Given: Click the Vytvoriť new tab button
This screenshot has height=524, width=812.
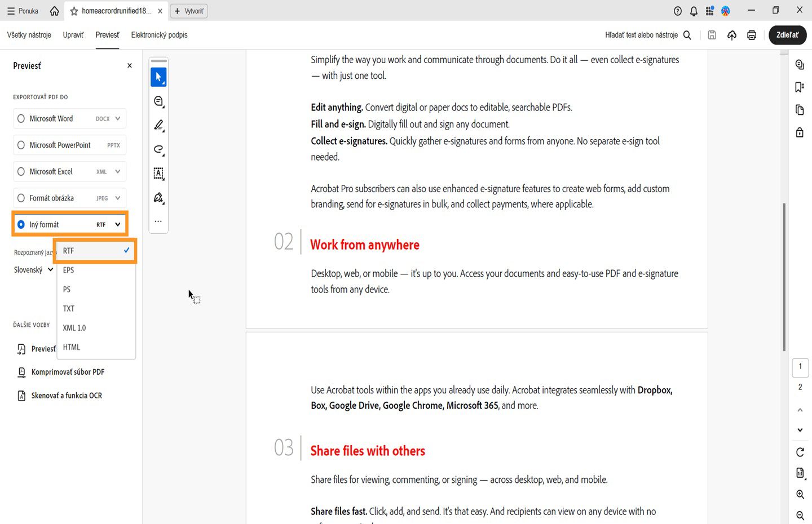Looking at the screenshot, I should 189,11.
